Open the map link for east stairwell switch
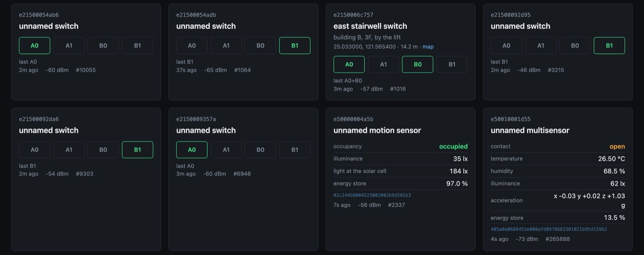The image size is (644, 255). (x=428, y=47)
